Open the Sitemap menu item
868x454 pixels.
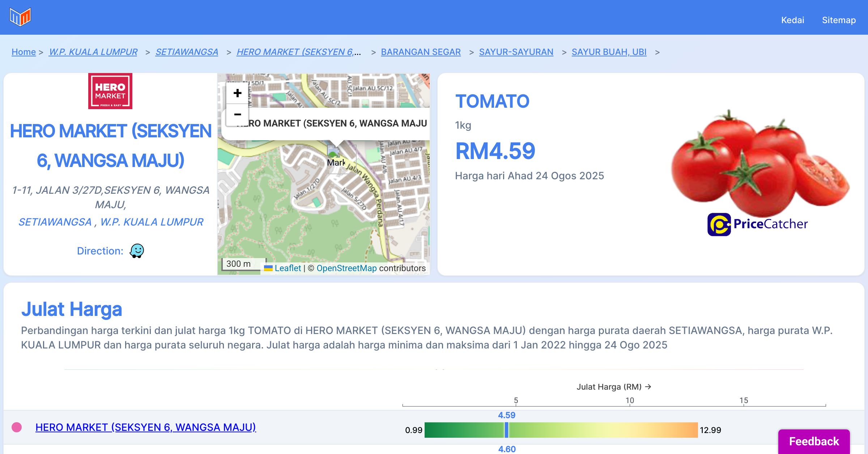839,20
